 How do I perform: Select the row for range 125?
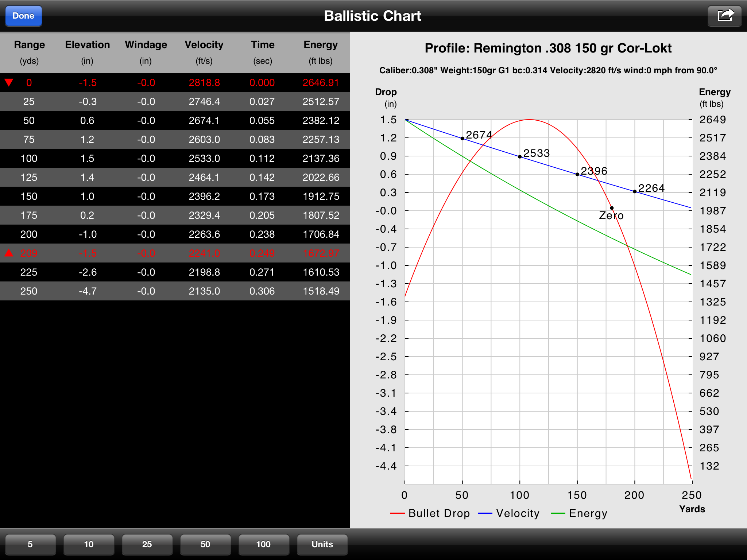[x=175, y=177]
